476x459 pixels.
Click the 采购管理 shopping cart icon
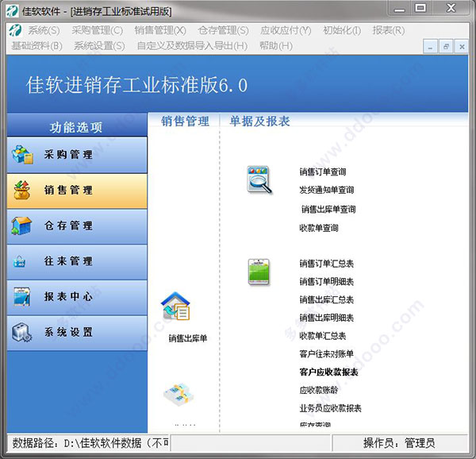[22, 155]
